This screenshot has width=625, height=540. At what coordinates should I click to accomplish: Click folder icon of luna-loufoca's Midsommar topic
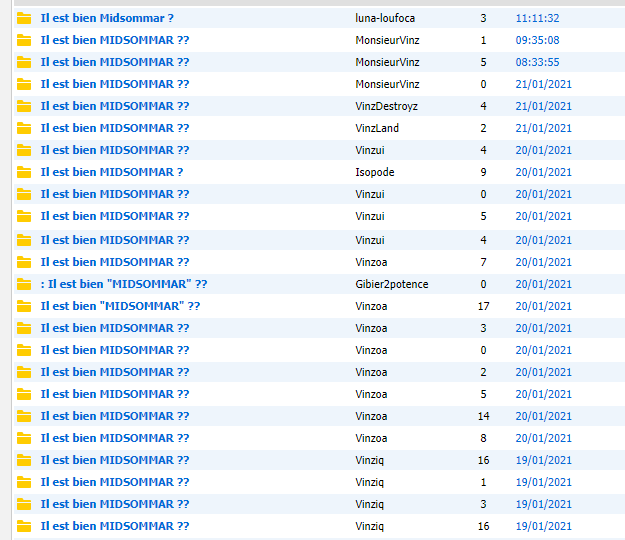click(24, 18)
